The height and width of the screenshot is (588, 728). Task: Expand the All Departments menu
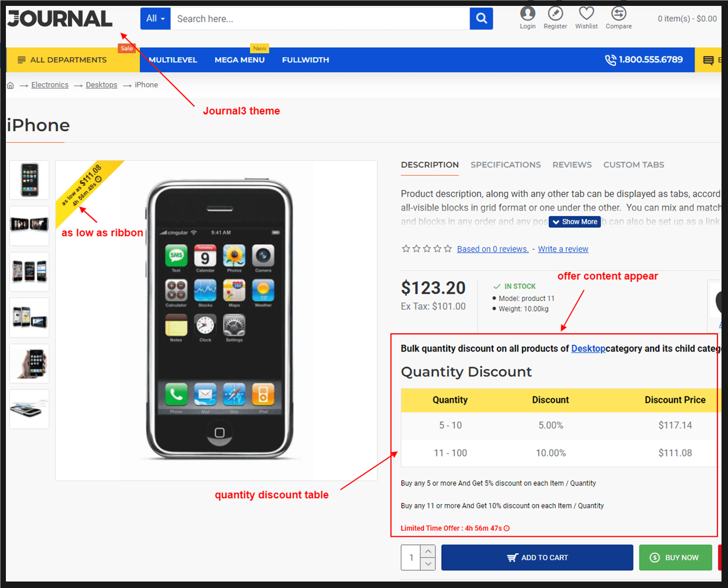[62, 60]
